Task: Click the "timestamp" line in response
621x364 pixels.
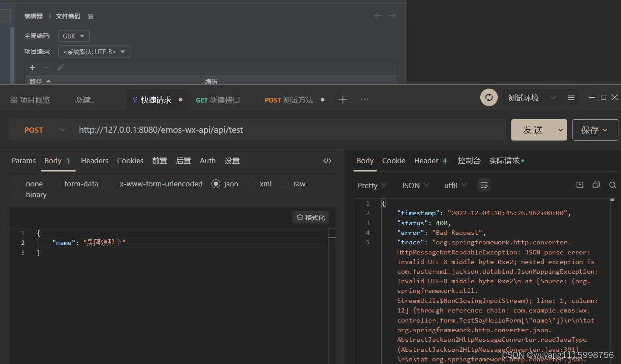Action: [484, 213]
